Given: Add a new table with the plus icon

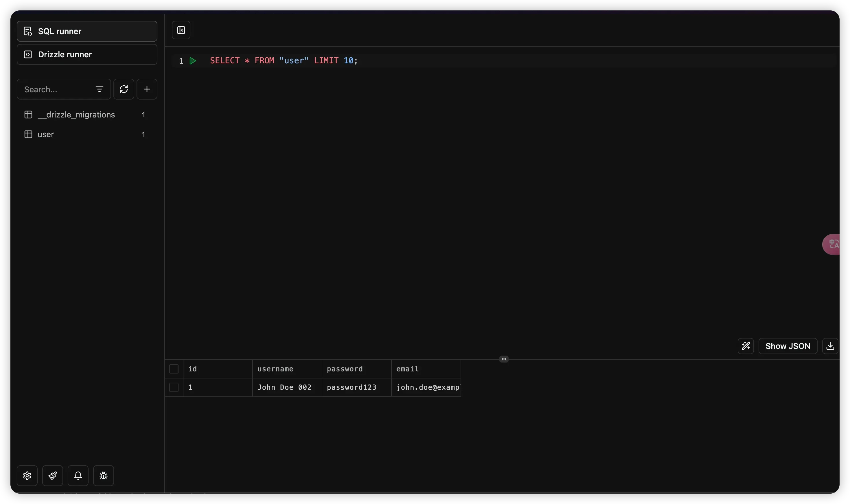Looking at the screenshot, I should 147,89.
